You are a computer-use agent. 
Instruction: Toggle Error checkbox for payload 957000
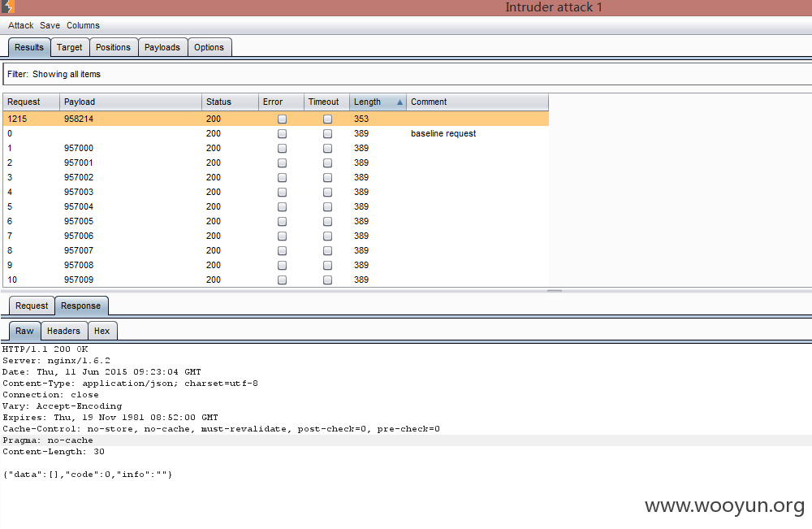coord(283,148)
